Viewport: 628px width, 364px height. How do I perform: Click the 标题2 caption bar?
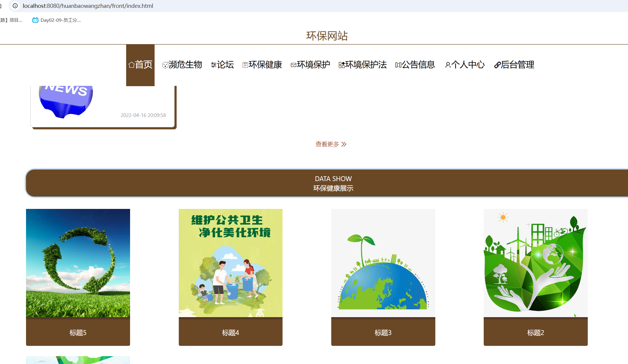tap(535, 333)
